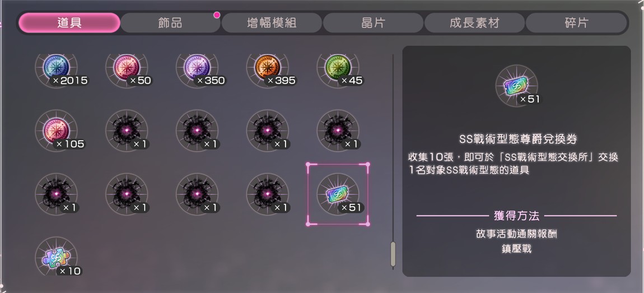Pick the last dark orb in the second row
Image resolution: width=644 pixels, height=293 pixels.
click(338, 131)
